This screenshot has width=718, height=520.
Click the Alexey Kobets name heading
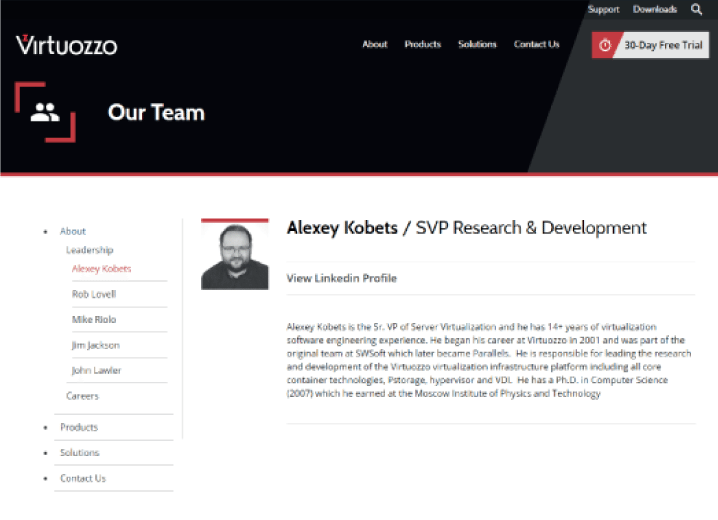tap(342, 228)
